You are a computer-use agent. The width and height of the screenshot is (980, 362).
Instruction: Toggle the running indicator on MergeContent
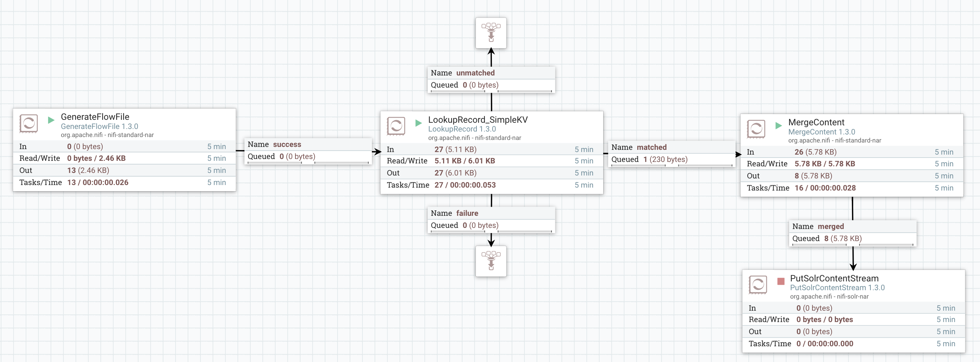coord(778,126)
